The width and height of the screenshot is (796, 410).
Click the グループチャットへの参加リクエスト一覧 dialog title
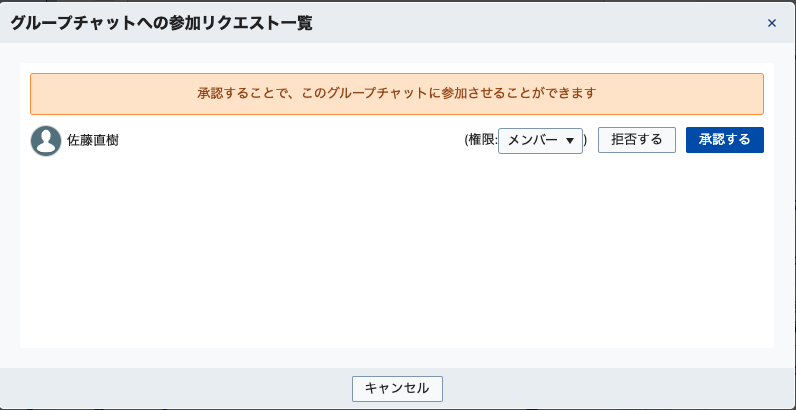(x=162, y=23)
